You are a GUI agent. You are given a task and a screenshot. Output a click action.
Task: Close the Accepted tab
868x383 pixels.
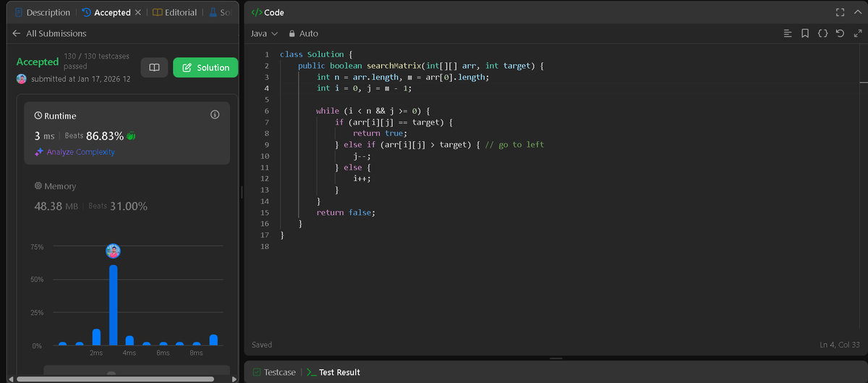pos(138,12)
